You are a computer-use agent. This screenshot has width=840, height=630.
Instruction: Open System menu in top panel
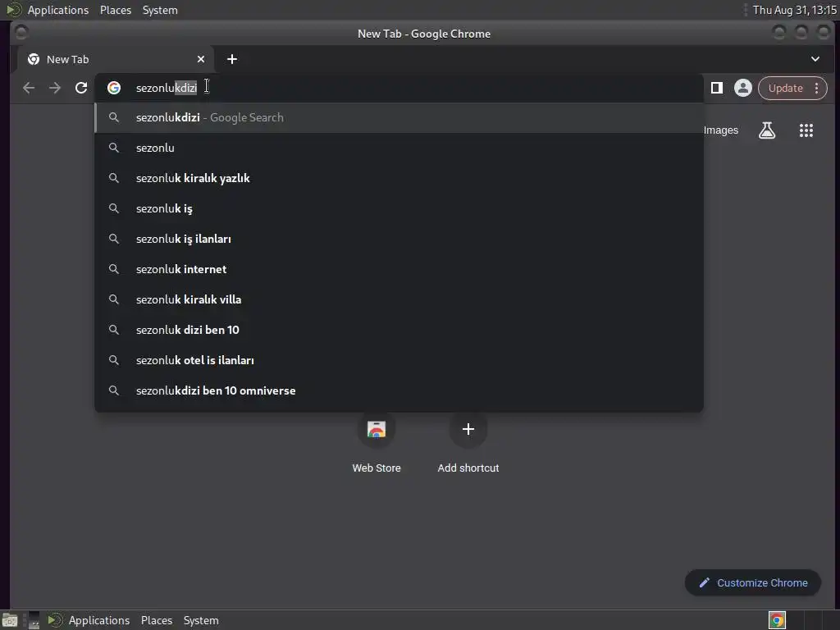160,10
